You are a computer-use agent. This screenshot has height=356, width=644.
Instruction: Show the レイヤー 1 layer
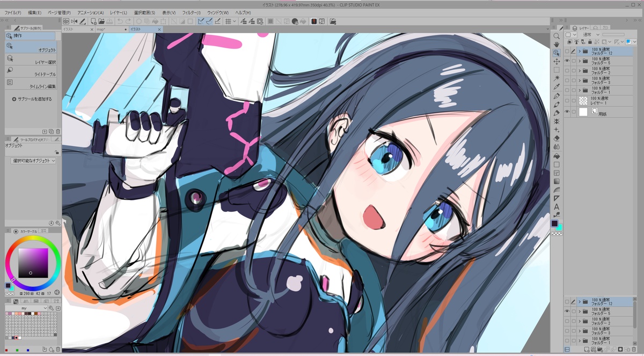click(x=567, y=101)
